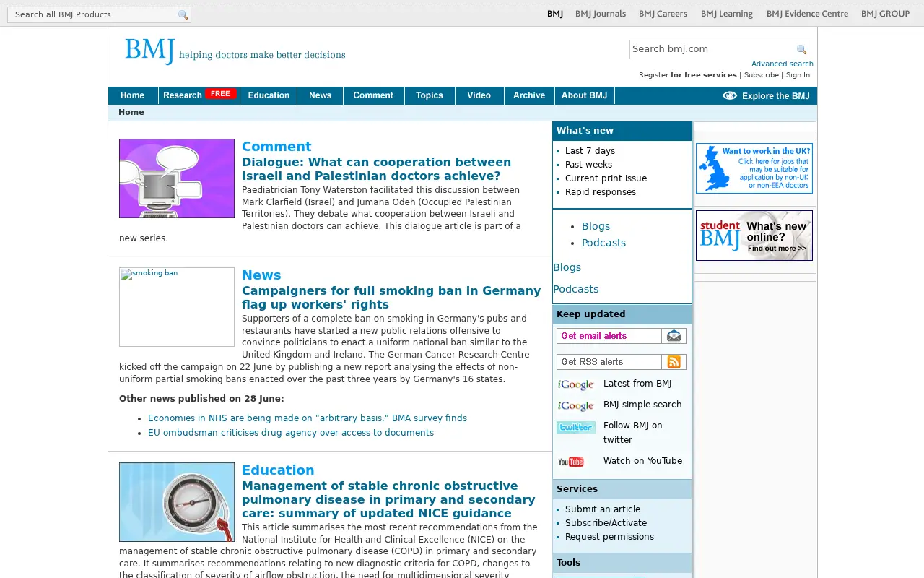Click the iGoogle icon beside BMJ simple search
The image size is (924, 578).
coord(575,405)
